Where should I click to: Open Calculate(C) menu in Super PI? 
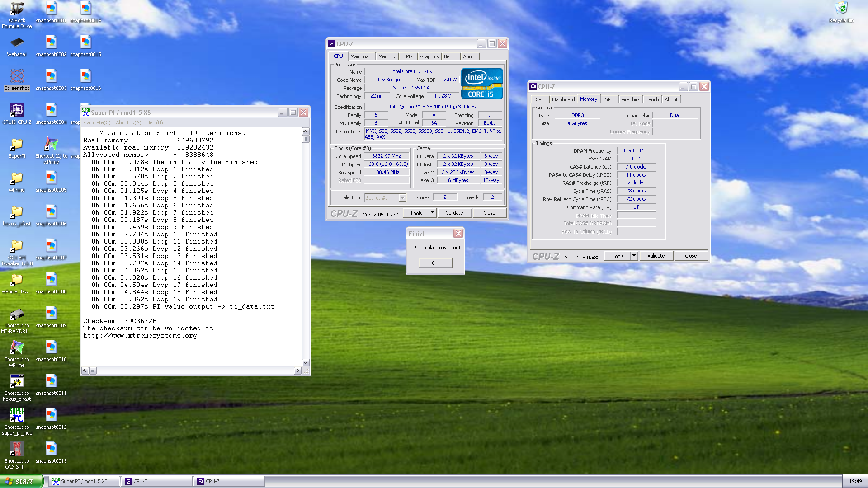[x=97, y=122]
